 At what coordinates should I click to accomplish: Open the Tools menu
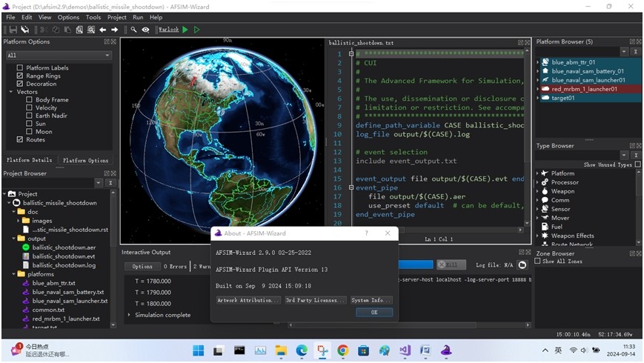[93, 17]
